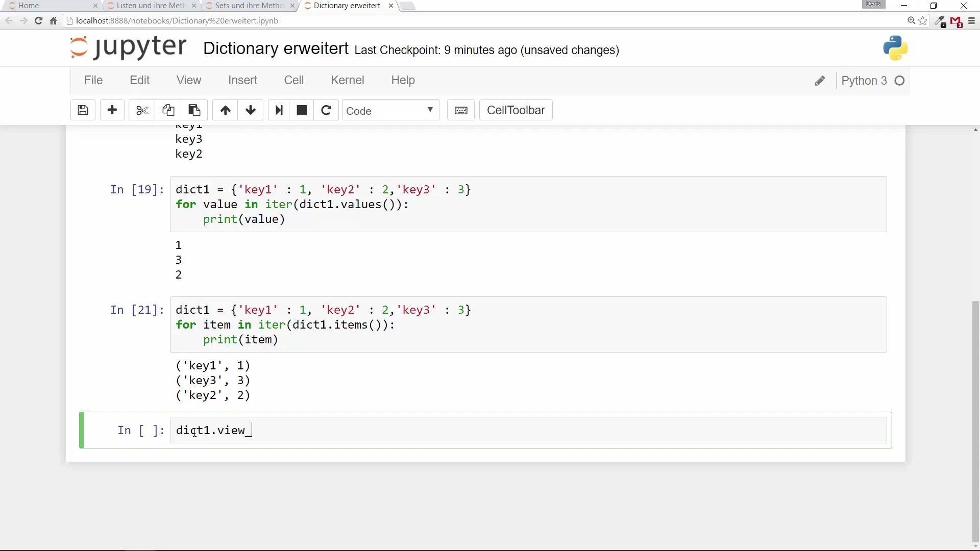This screenshot has height=551, width=980.
Task: Close the Home browser tab
Action: click(95, 6)
